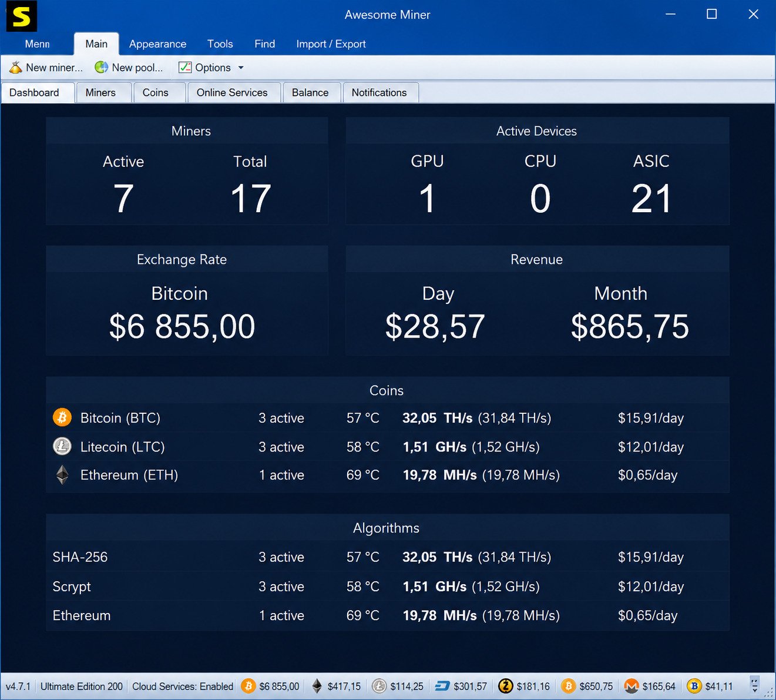776x700 pixels.
Task: Click 1,51 GH/s hashrate in Scrypt row
Action: tap(435, 586)
